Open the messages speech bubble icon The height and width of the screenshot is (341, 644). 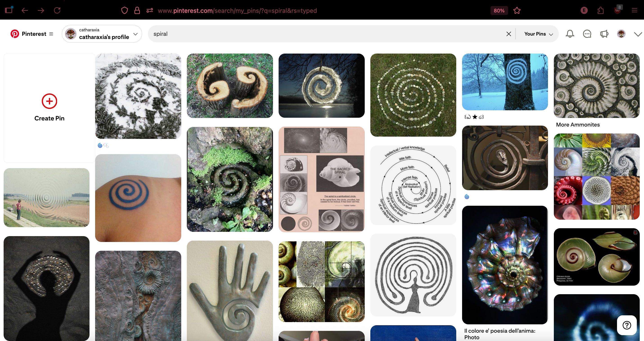pos(587,34)
